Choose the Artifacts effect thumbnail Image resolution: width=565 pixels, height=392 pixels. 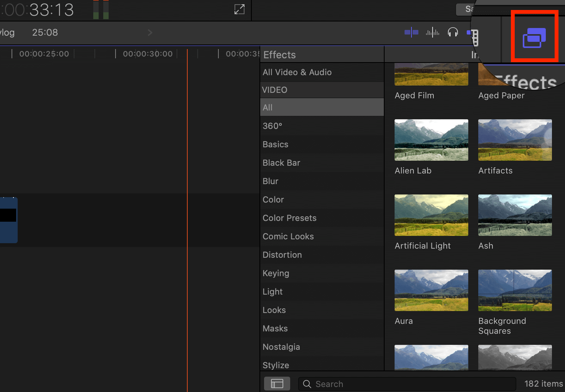[515, 140]
